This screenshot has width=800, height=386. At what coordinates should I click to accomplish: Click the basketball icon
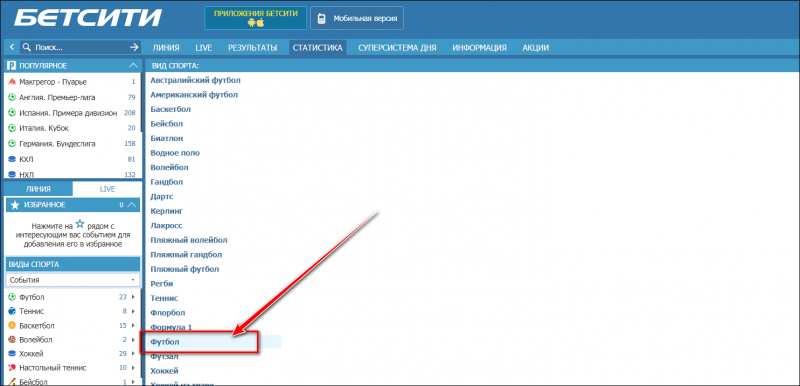(x=12, y=325)
